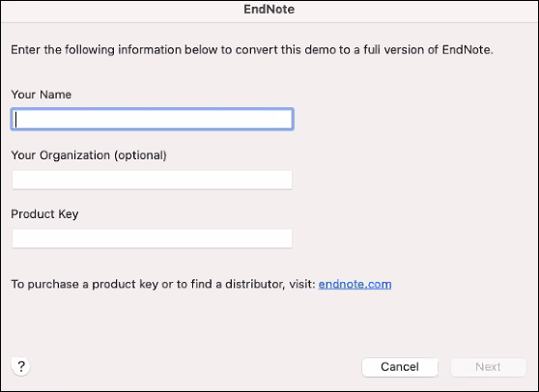Focus the Your Name text field
This screenshot has height=392, width=539.
[153, 119]
